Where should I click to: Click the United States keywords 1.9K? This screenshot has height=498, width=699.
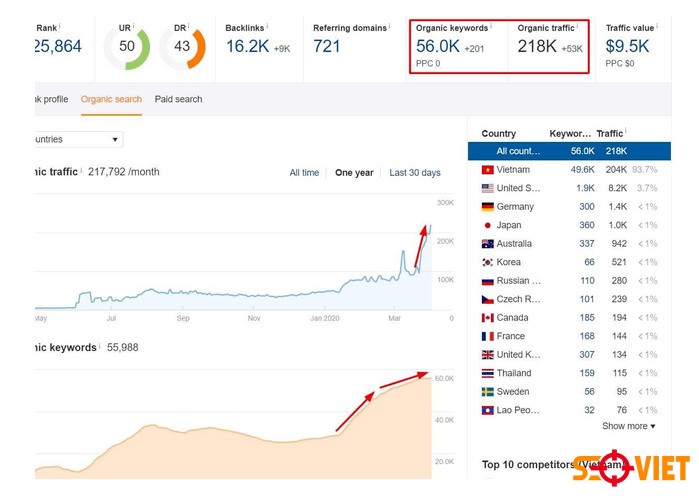[x=585, y=188]
